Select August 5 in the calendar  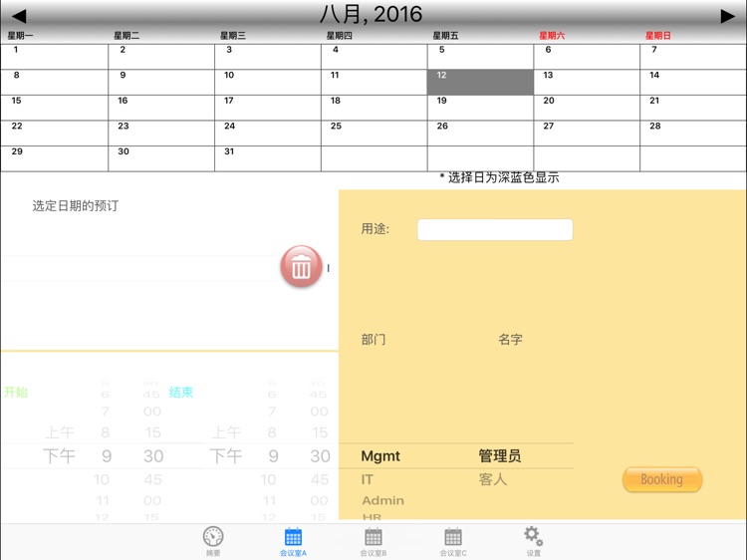480,57
